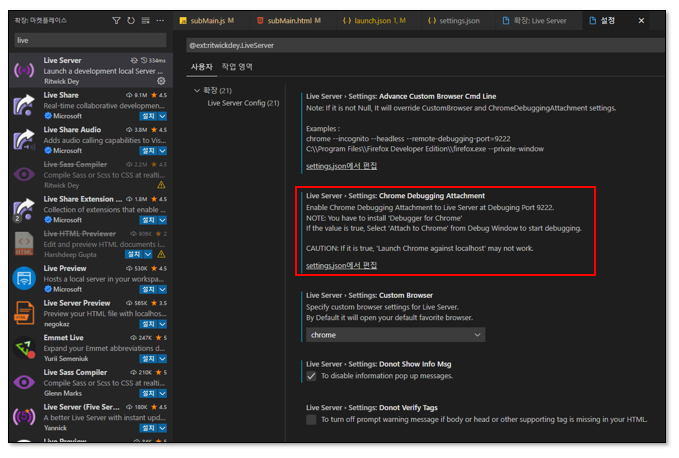Viewport: 679px width, 458px height.
Task: Click the subMain.html file icon in tab
Action: pyautogui.click(x=260, y=21)
